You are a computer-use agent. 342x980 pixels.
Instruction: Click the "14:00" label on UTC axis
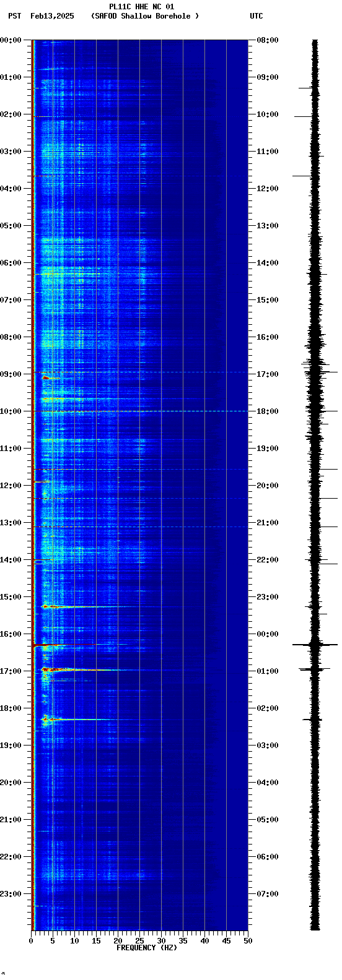(x=268, y=263)
